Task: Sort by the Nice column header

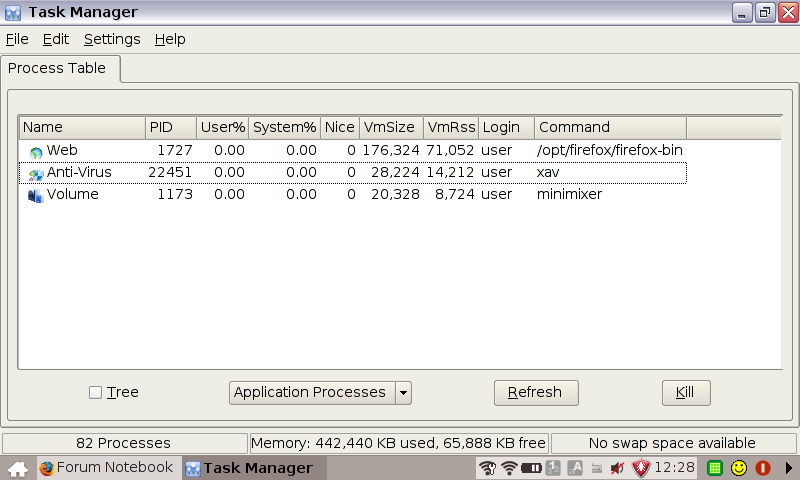Action: (x=340, y=128)
